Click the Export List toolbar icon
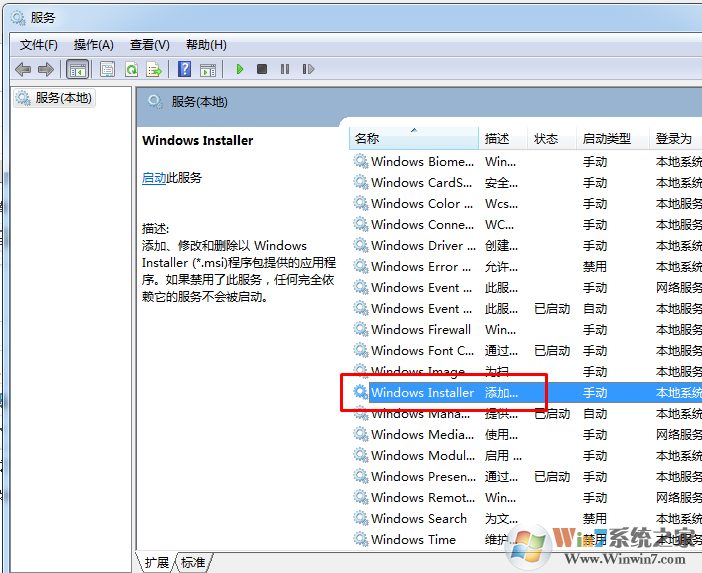Viewport: 702px width, 573px height. 154,69
